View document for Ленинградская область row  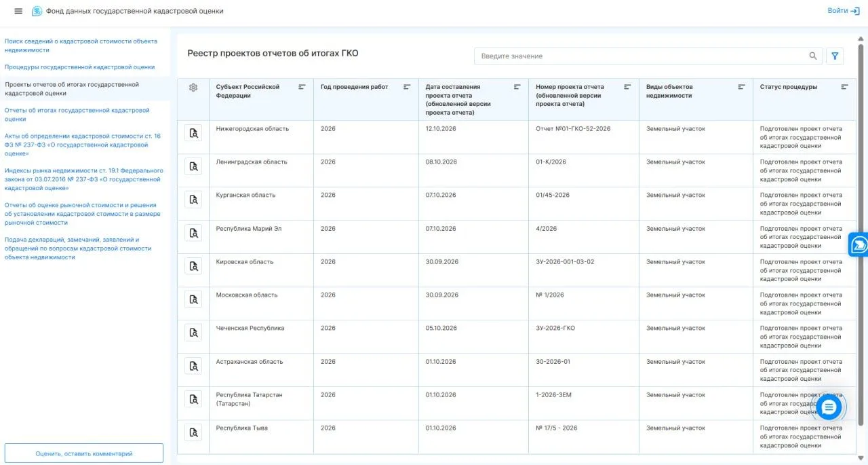tap(193, 166)
